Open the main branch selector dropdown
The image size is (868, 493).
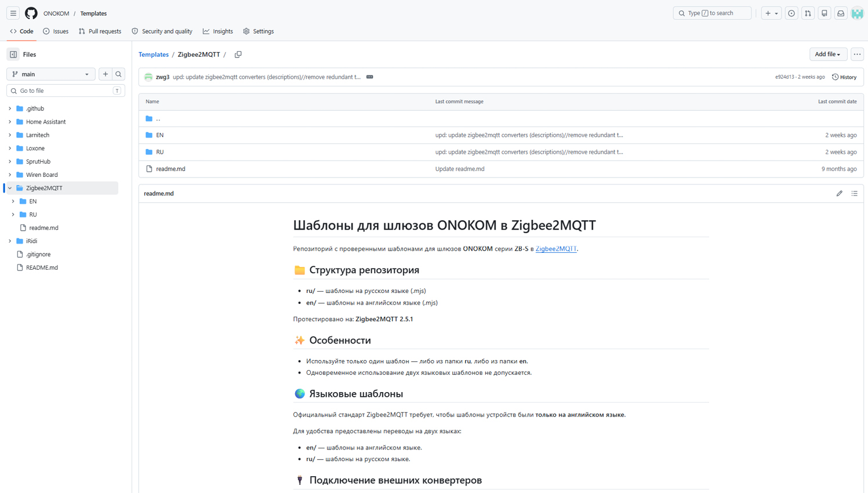(x=51, y=74)
